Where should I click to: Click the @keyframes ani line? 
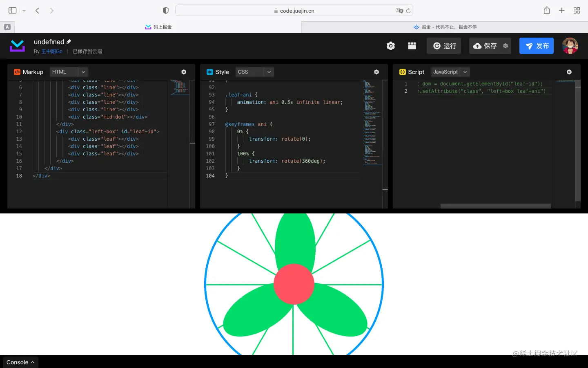coord(249,124)
